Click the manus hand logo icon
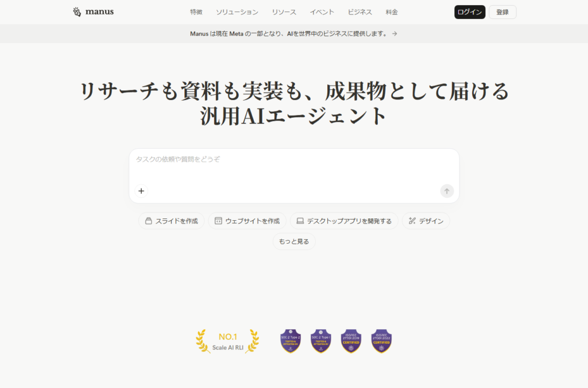The width and height of the screenshot is (588, 388). (77, 12)
